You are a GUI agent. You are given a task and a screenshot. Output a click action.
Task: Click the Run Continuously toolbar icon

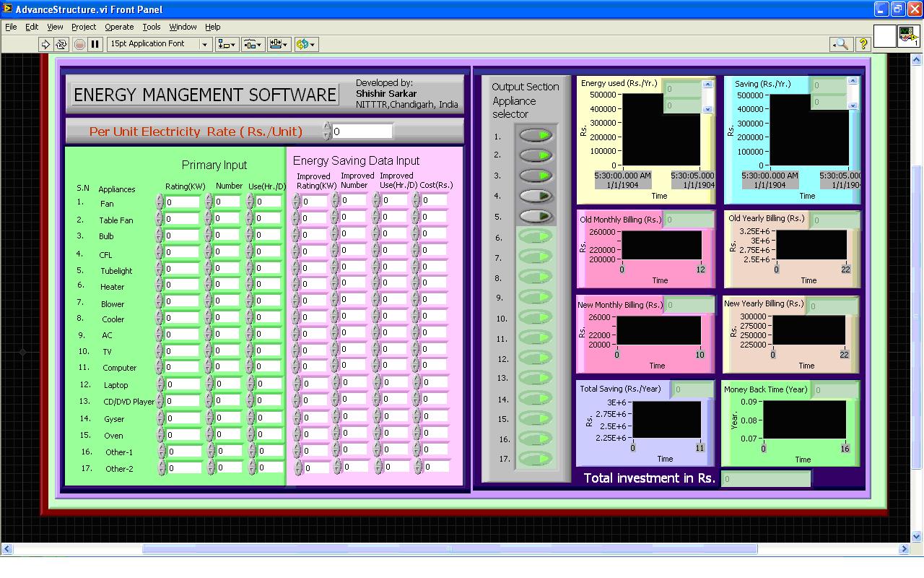pos(61,44)
